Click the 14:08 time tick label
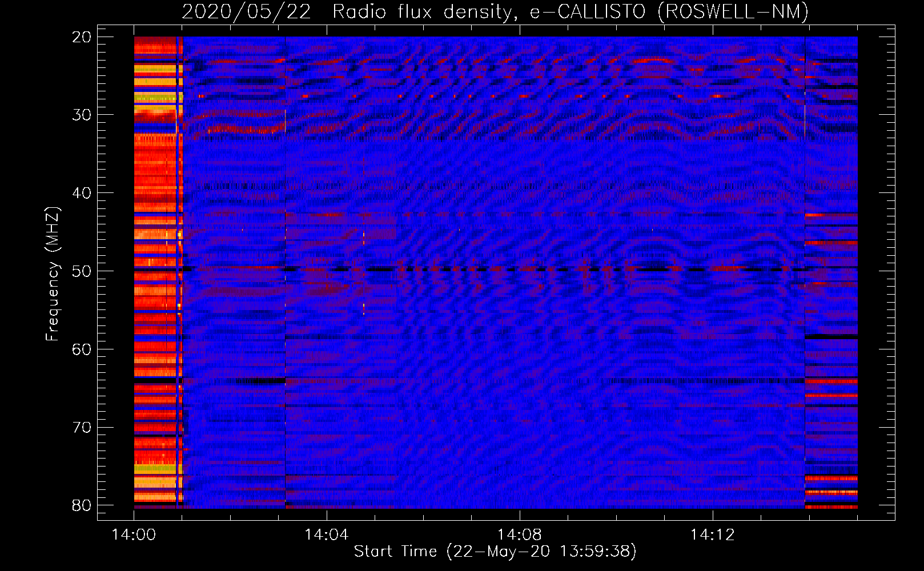The height and width of the screenshot is (571, 924). click(x=519, y=535)
